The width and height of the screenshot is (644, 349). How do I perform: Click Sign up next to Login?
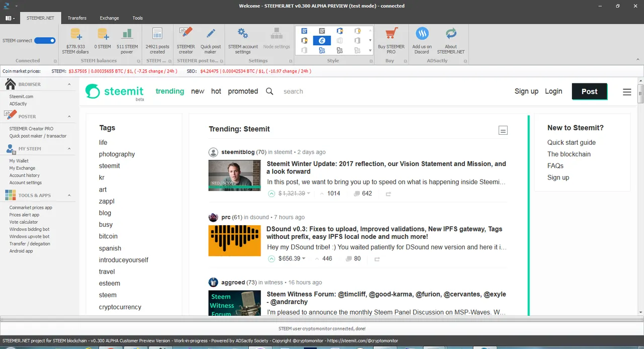[526, 92]
